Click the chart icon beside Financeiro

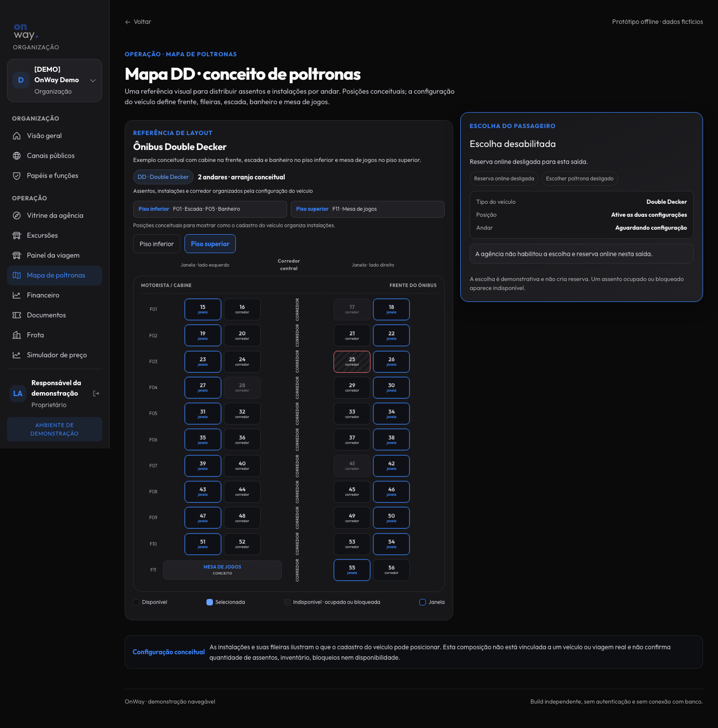[16, 295]
